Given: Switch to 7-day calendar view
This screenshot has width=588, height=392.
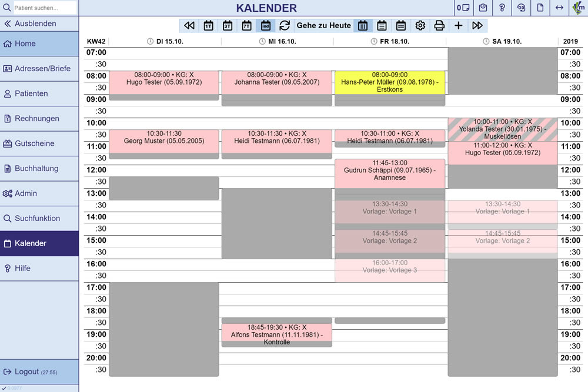Looking at the screenshot, I should tap(246, 25).
